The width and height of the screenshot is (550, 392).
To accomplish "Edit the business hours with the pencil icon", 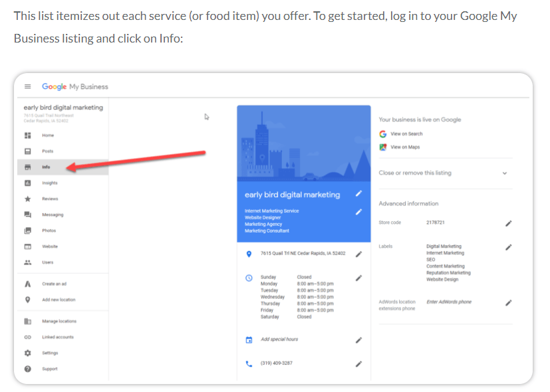I will coord(358,278).
